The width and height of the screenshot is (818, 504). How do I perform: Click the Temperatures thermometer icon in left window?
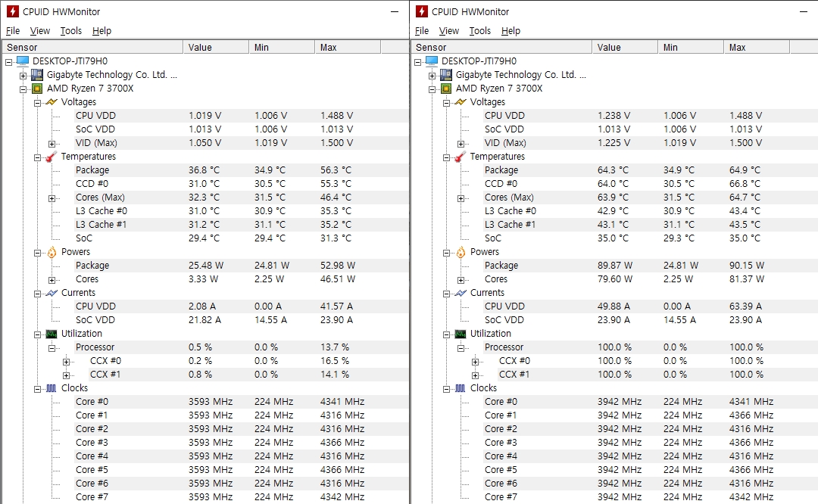tap(52, 157)
